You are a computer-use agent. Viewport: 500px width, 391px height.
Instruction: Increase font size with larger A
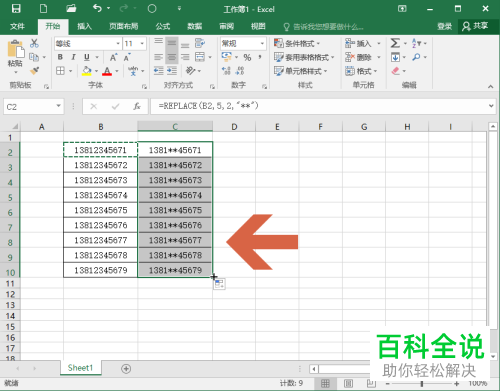coord(114,57)
